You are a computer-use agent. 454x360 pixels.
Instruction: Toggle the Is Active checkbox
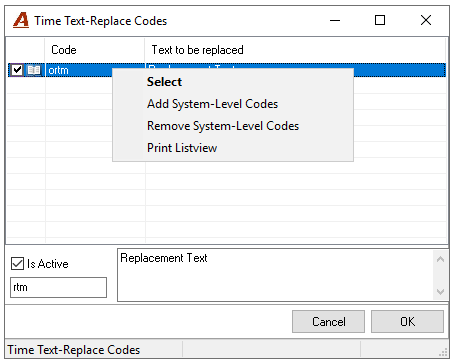point(17,263)
